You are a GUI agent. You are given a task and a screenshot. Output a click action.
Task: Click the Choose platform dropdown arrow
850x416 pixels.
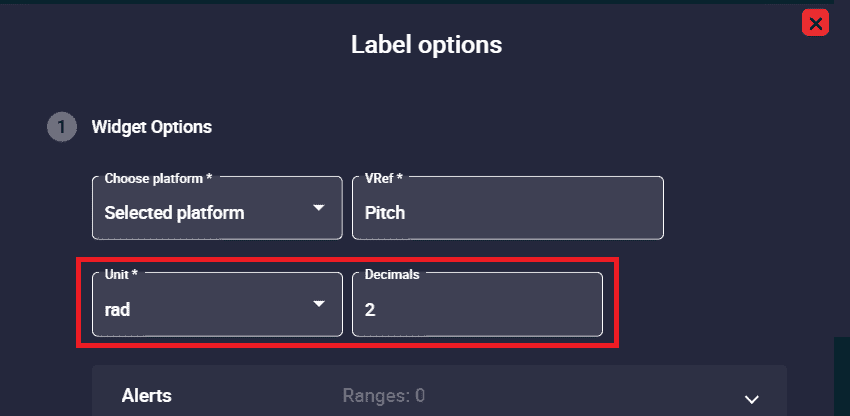click(318, 208)
